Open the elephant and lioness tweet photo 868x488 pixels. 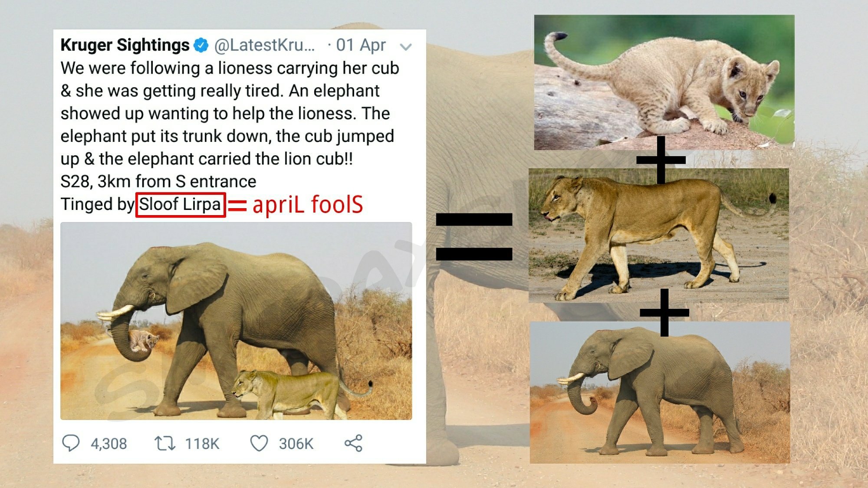click(236, 321)
